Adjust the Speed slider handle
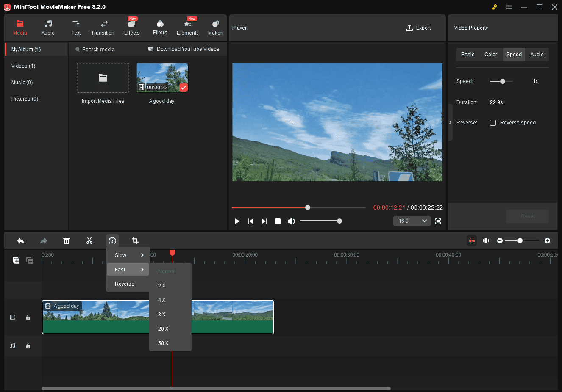The height and width of the screenshot is (392, 562). pos(503,81)
